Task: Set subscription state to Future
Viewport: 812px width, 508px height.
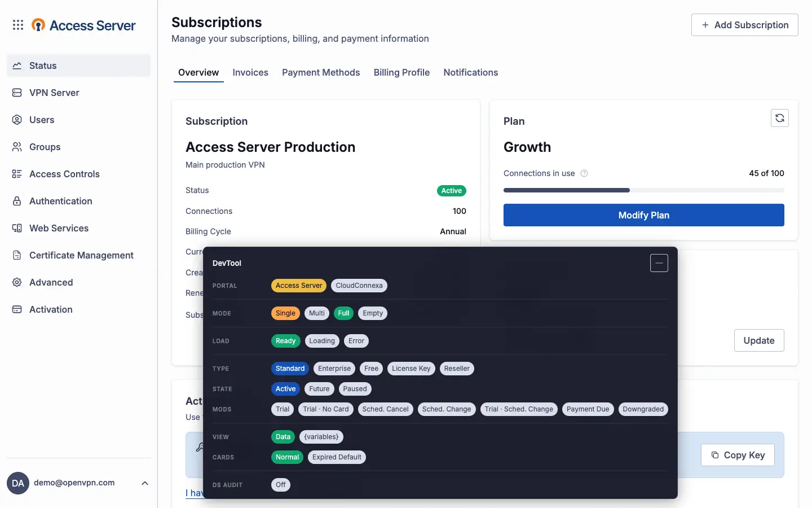Action: click(x=319, y=389)
